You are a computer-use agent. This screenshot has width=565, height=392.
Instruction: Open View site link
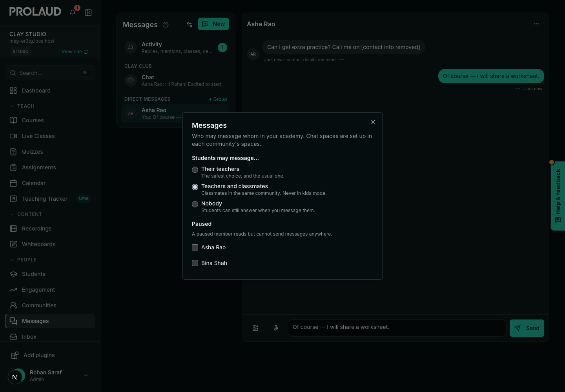point(75,52)
